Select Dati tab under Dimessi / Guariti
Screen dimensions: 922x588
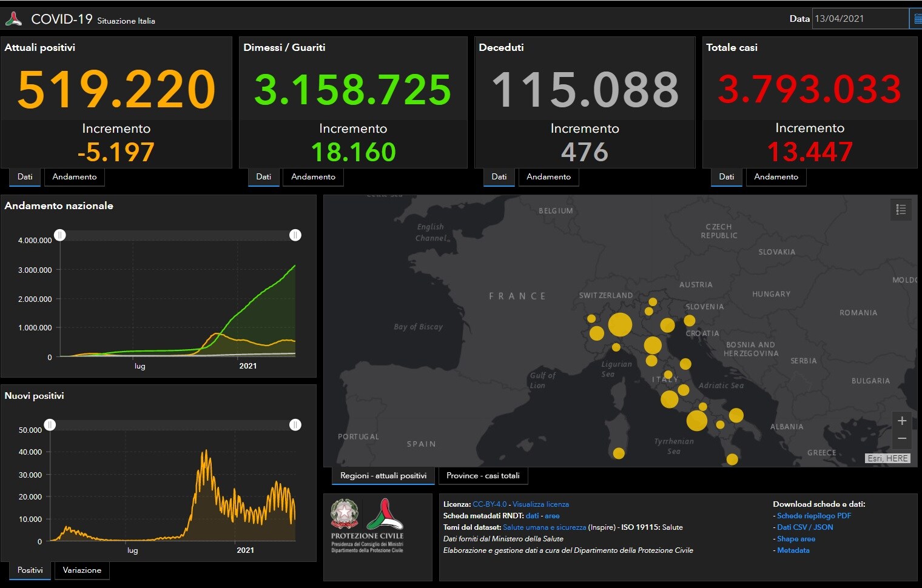click(264, 177)
